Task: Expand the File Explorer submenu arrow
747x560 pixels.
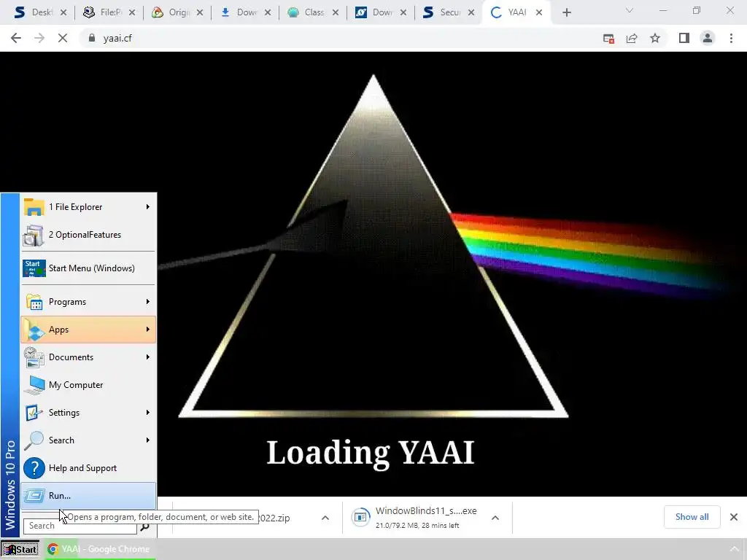Action: (x=148, y=206)
